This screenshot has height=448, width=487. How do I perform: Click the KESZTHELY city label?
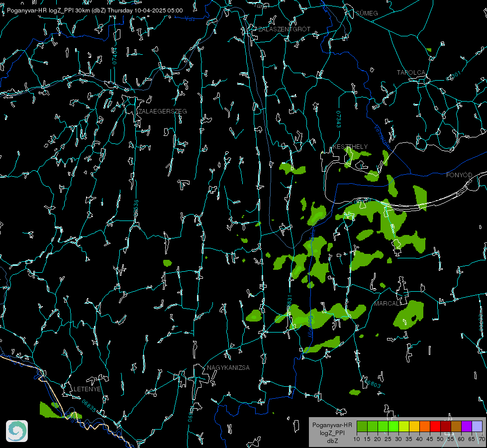coord(350,146)
